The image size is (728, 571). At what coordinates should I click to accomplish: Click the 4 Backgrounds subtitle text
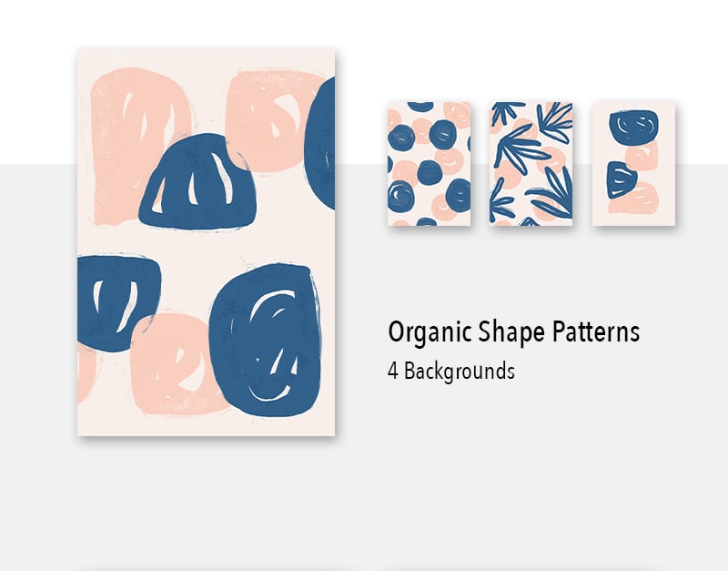pyautogui.click(x=451, y=372)
